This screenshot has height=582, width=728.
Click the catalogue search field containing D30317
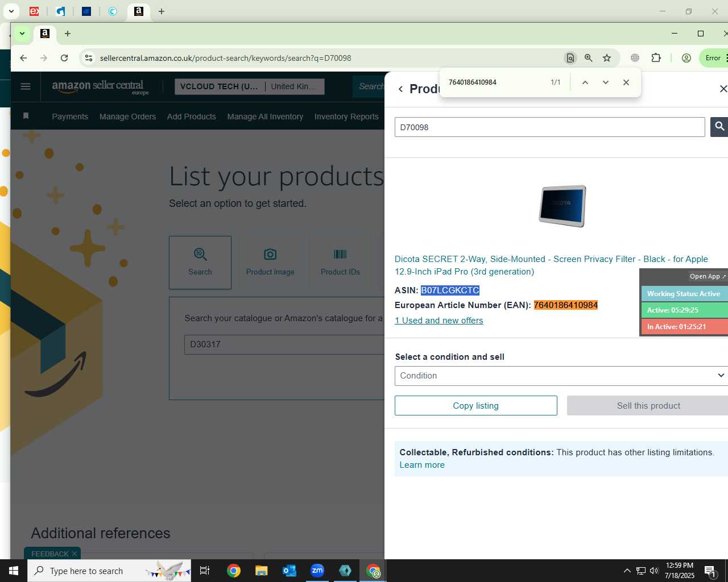click(284, 344)
